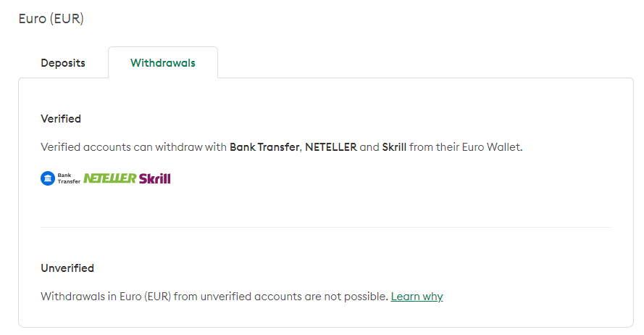Screen dimensions: 644x335
Task: Click bold NETELLER word in the sentence
Action: click(331, 147)
